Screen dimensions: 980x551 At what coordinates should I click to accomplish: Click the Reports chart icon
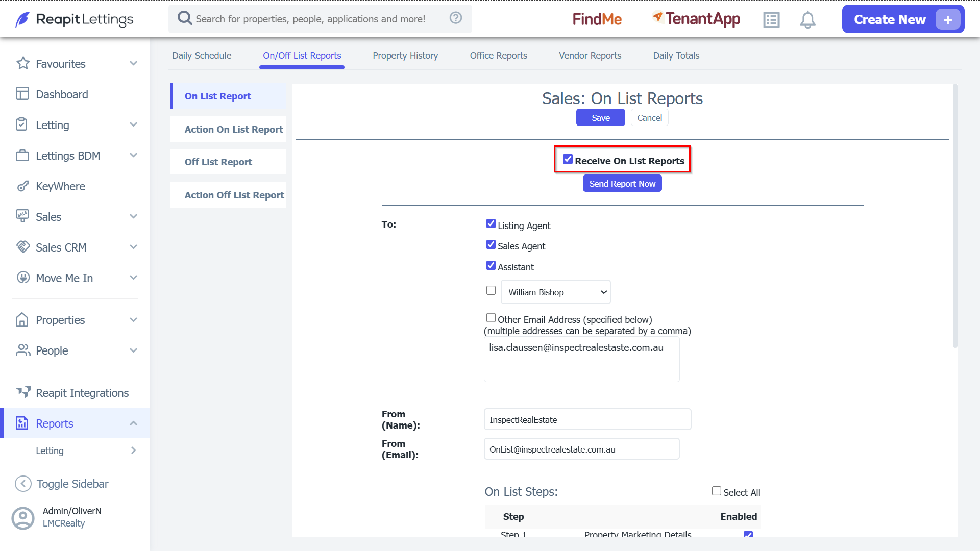coord(22,423)
